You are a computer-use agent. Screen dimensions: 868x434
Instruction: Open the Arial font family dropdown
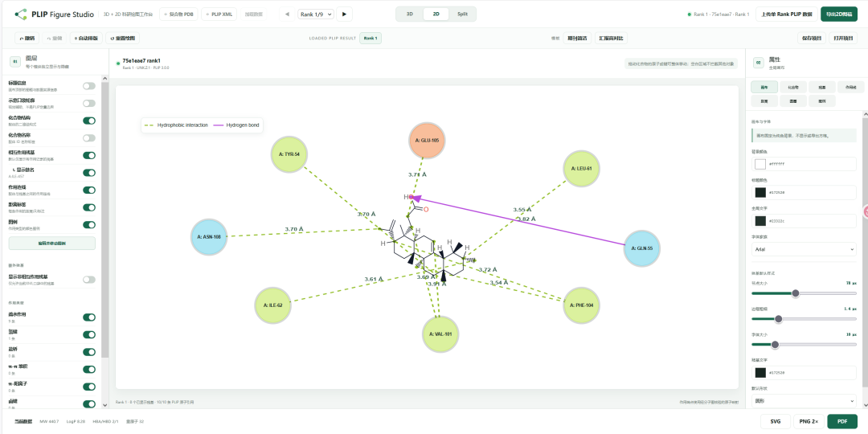point(804,250)
